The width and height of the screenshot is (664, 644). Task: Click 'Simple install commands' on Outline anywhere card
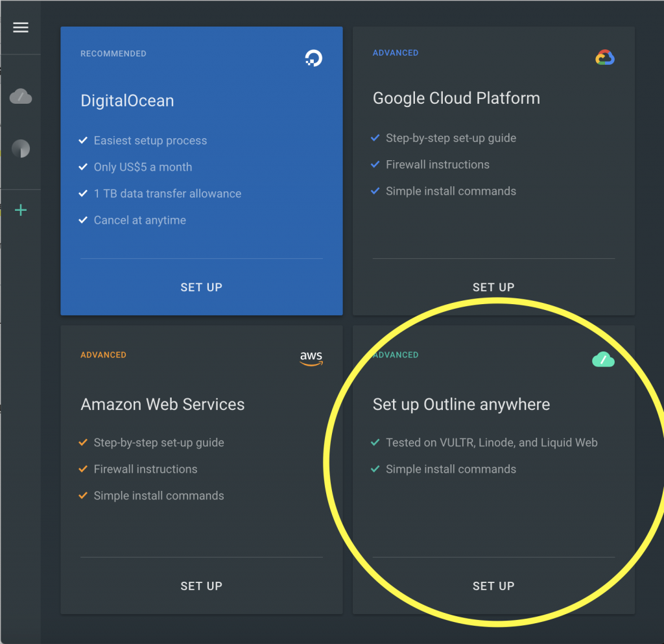[x=451, y=469]
